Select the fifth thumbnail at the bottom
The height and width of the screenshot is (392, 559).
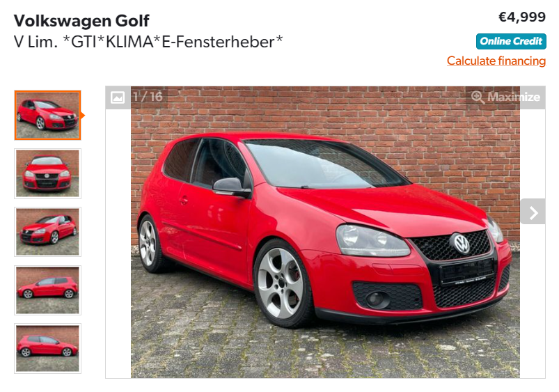click(x=47, y=349)
